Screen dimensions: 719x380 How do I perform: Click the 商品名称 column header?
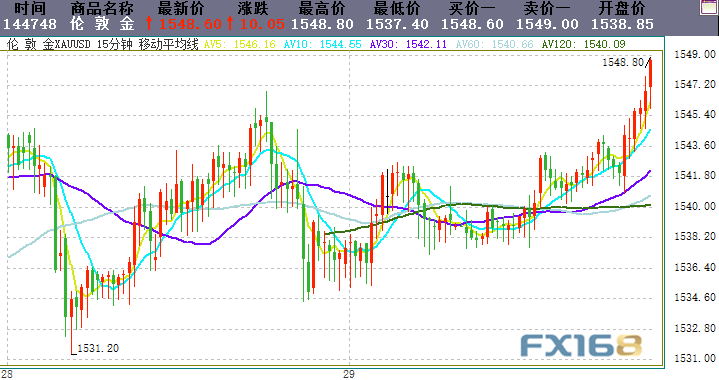point(102,8)
